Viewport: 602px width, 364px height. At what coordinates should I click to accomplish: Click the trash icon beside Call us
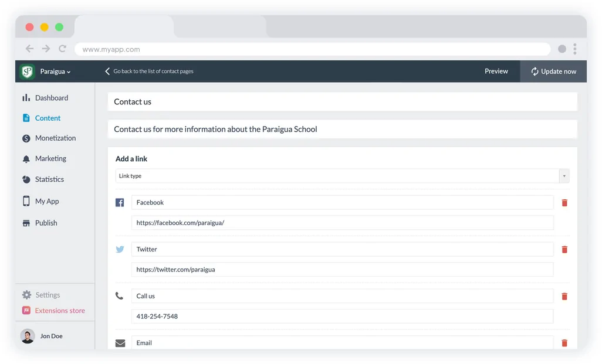click(x=564, y=297)
